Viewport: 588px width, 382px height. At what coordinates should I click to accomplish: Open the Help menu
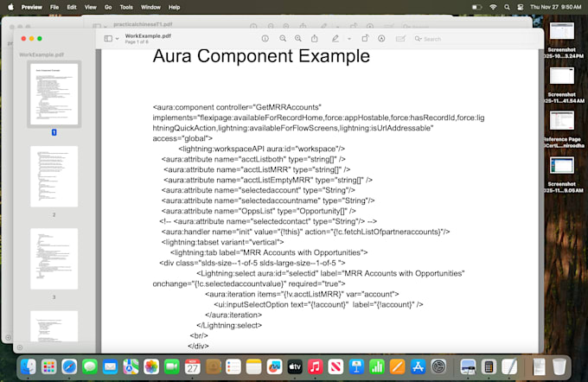(x=174, y=7)
